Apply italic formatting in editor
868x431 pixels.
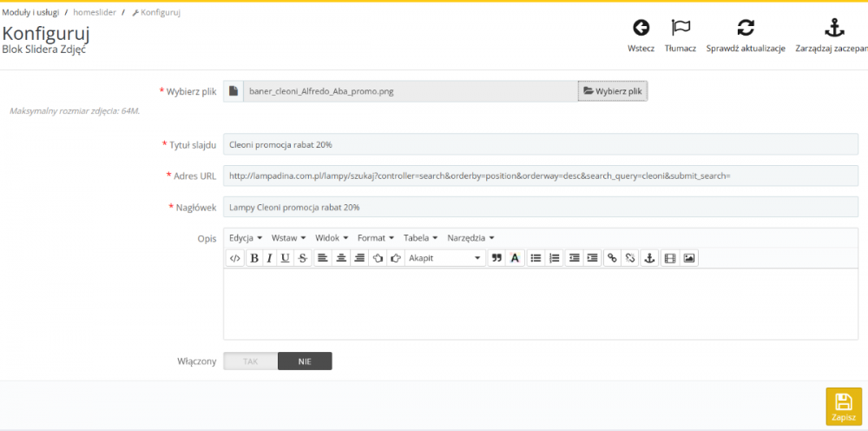(270, 258)
